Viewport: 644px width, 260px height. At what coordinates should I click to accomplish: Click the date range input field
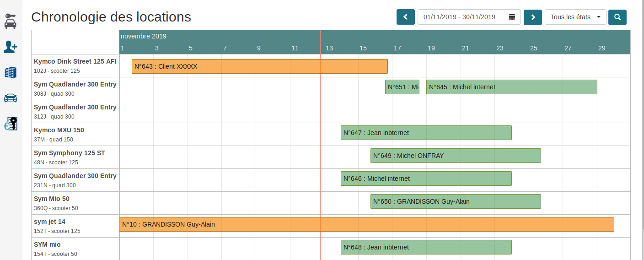462,17
